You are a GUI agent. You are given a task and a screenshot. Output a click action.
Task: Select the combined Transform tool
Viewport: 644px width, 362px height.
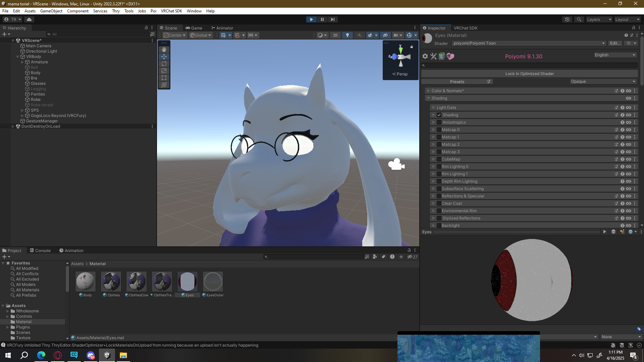(164, 85)
